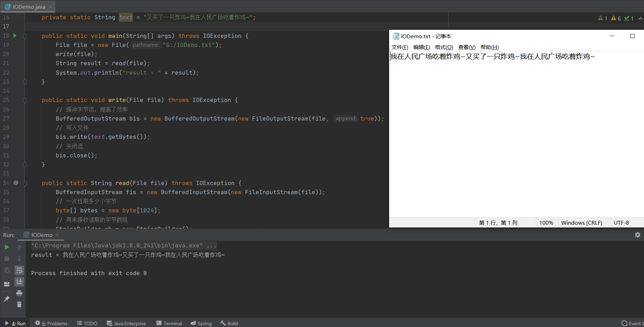
Task: Click the 'append:' parameter hint on line 27
Action: (346, 118)
